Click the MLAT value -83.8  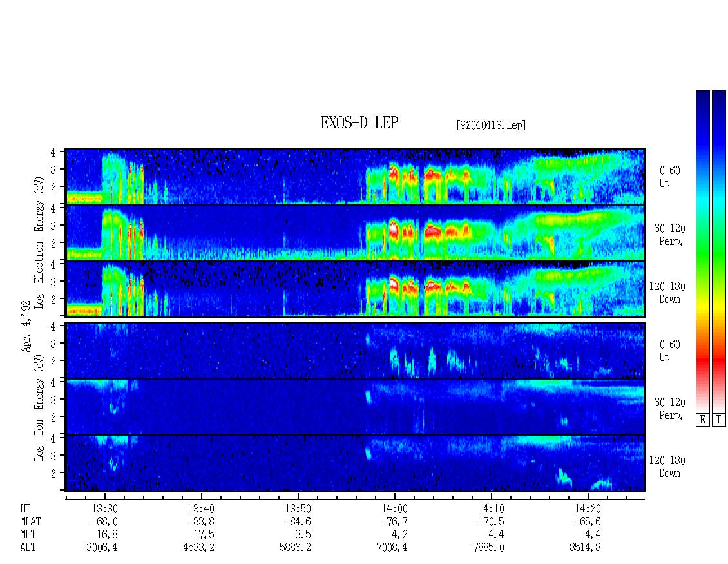[201, 521]
